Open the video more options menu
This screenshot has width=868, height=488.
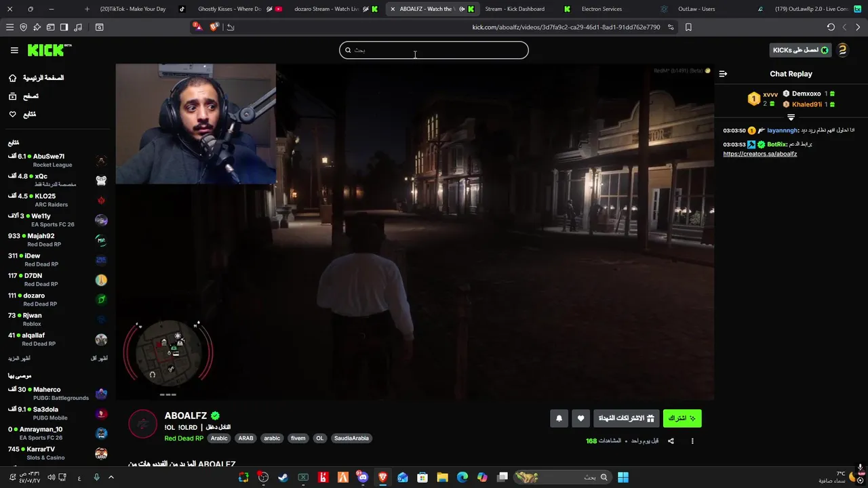692,441
